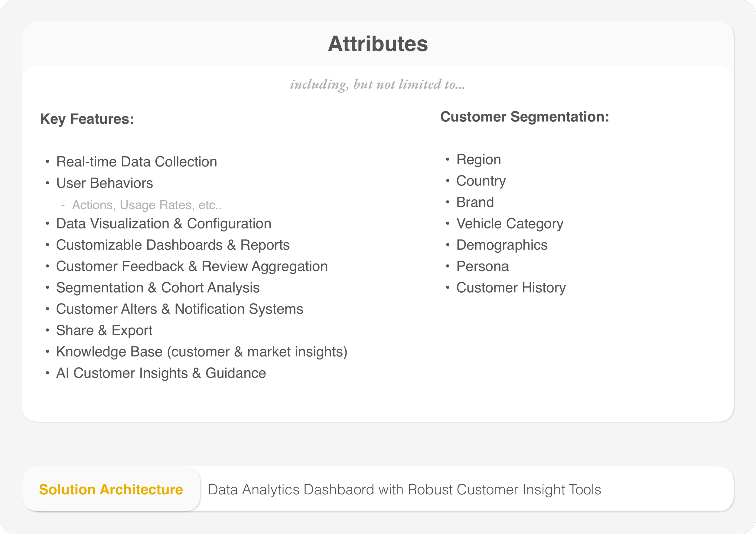Screen dimensions: 756x534
Task: Click the Data Analytics Dashboard description text
Action: (404, 489)
